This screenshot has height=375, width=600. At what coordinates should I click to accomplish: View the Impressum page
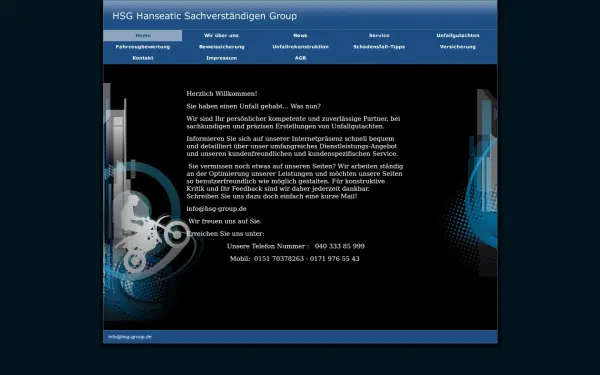point(222,58)
